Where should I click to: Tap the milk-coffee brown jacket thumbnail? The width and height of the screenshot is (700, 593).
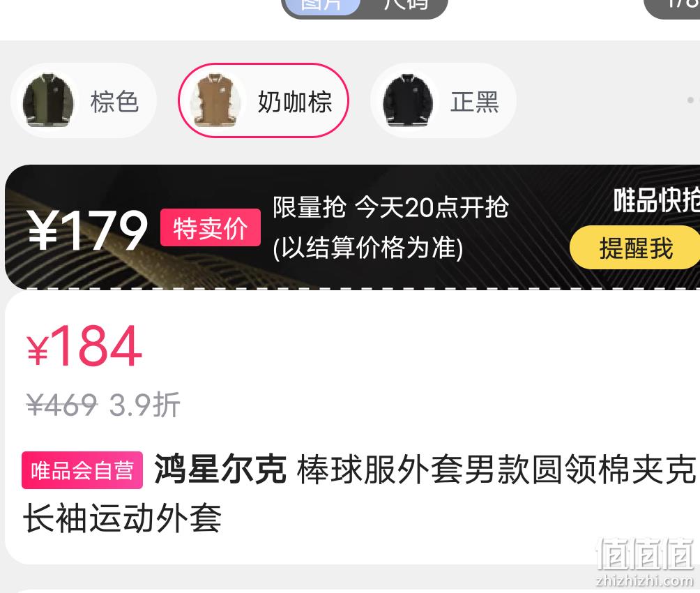coord(215,100)
